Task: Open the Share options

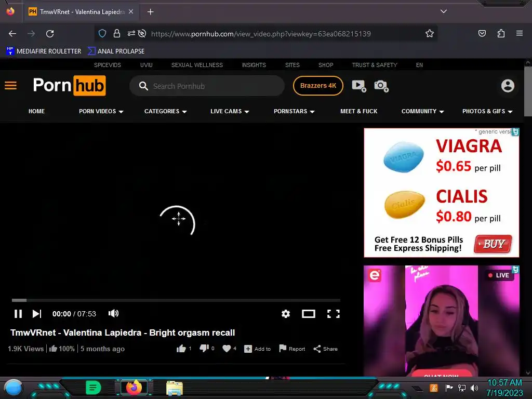Action: click(x=325, y=349)
